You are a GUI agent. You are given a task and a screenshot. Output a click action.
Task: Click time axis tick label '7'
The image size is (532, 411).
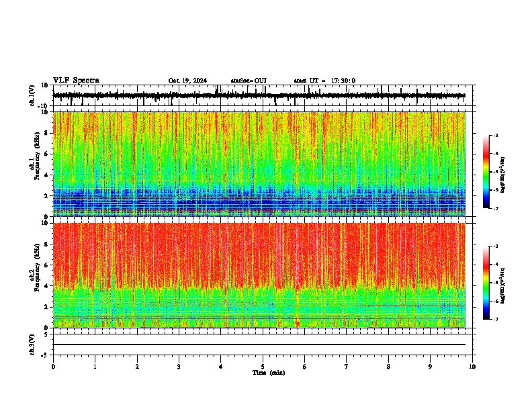pyautogui.click(x=347, y=367)
